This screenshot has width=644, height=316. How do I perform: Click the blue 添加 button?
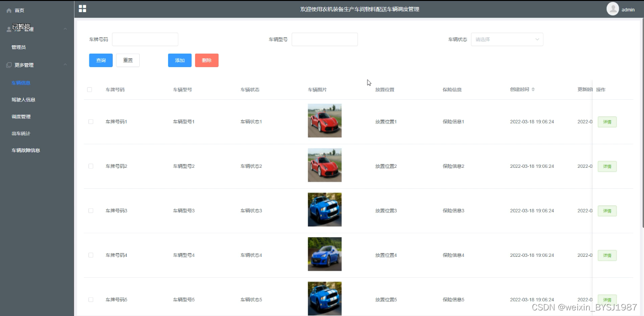coord(180,61)
